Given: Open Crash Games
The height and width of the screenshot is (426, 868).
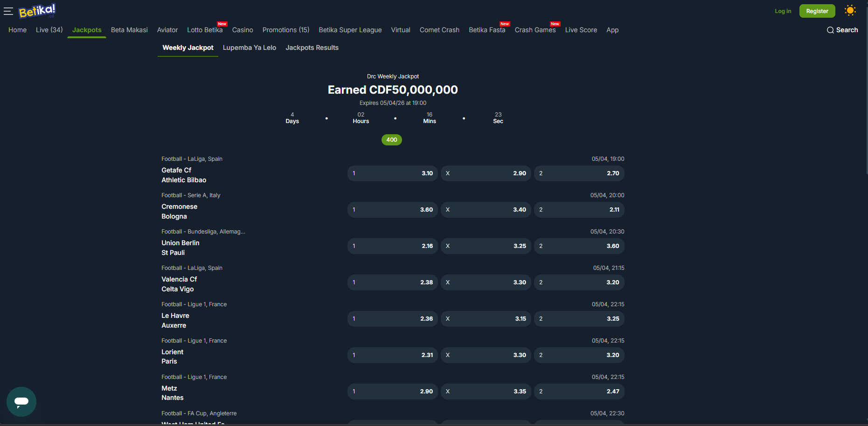Looking at the screenshot, I should coord(535,30).
